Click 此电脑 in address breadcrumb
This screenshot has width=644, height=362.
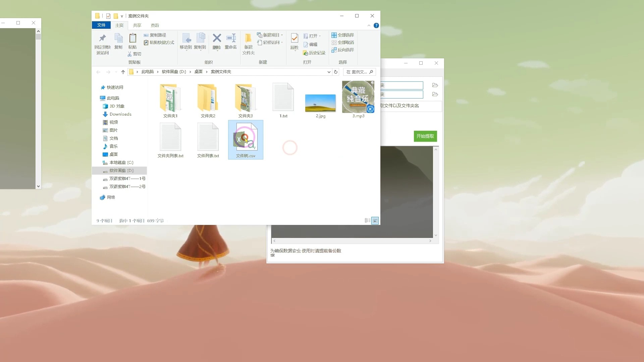coord(148,72)
